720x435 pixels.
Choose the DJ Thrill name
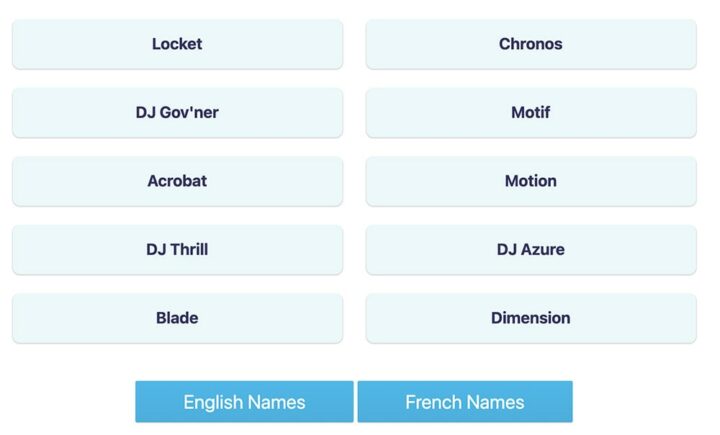[177, 249]
